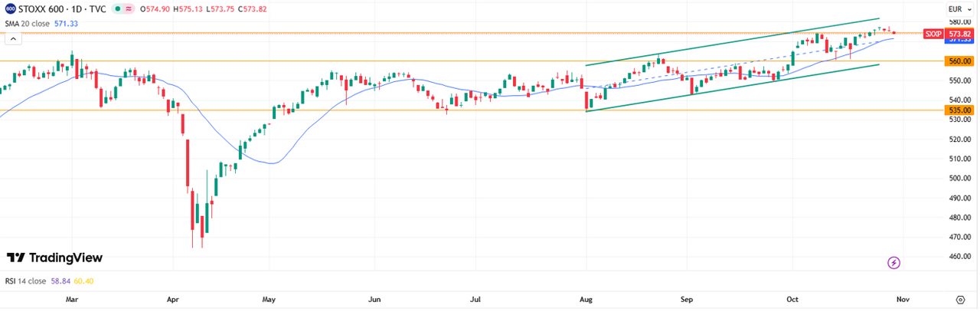The height and width of the screenshot is (312, 980).
Task: Click the STOXX 600 symbol logo icon
Action: click(8, 9)
